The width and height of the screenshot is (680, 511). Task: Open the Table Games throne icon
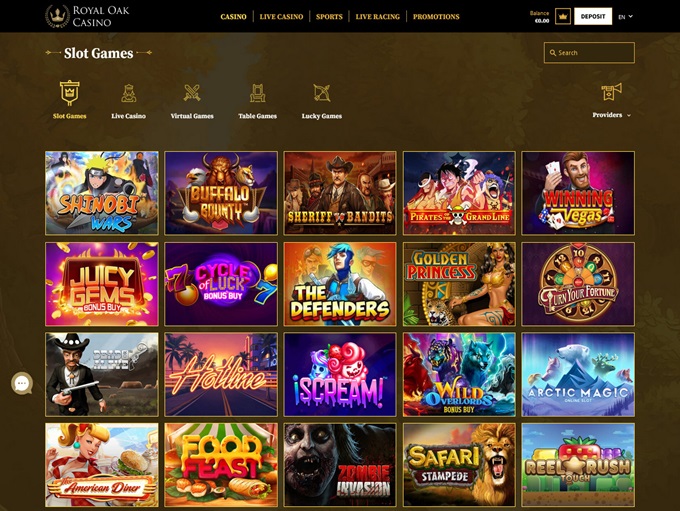click(258, 93)
